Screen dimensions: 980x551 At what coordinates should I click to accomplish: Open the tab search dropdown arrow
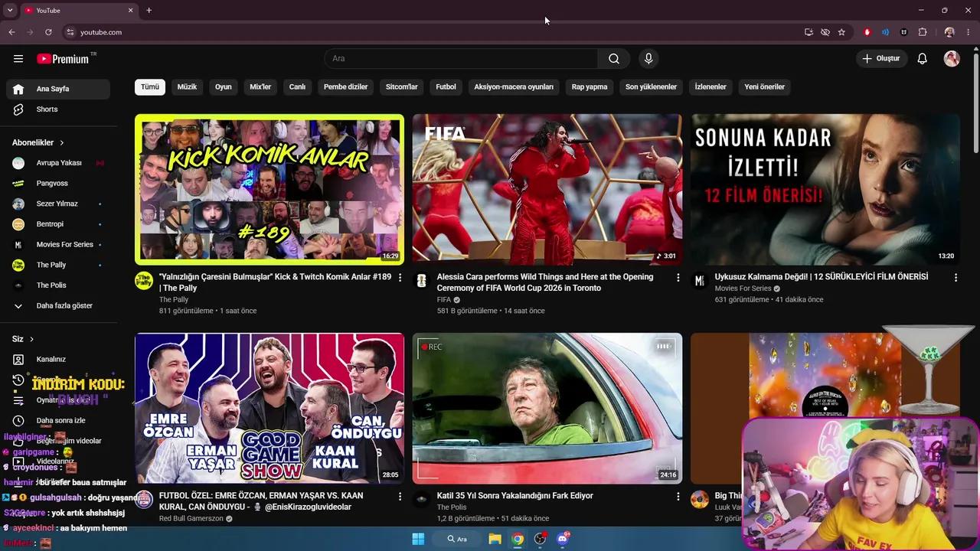point(10,10)
